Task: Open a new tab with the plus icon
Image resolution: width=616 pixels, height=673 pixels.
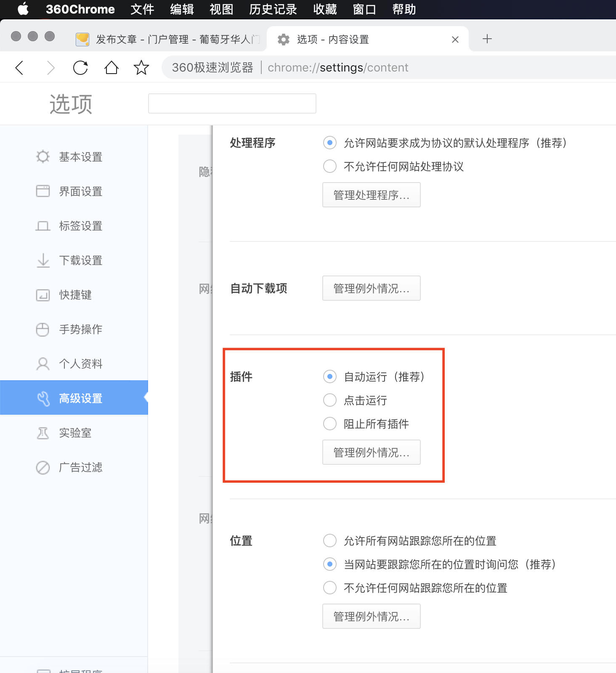Action: point(487,39)
